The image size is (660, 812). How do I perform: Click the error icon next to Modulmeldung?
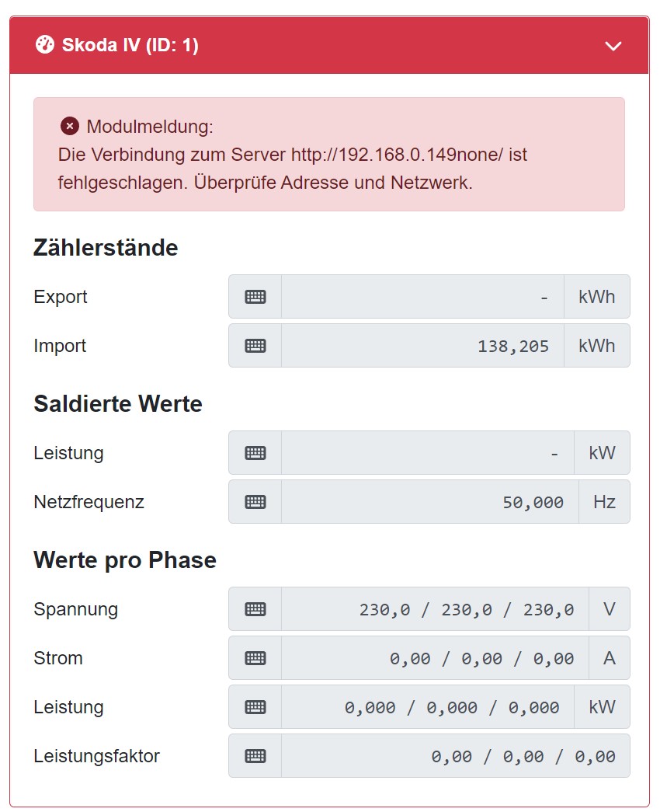point(70,126)
